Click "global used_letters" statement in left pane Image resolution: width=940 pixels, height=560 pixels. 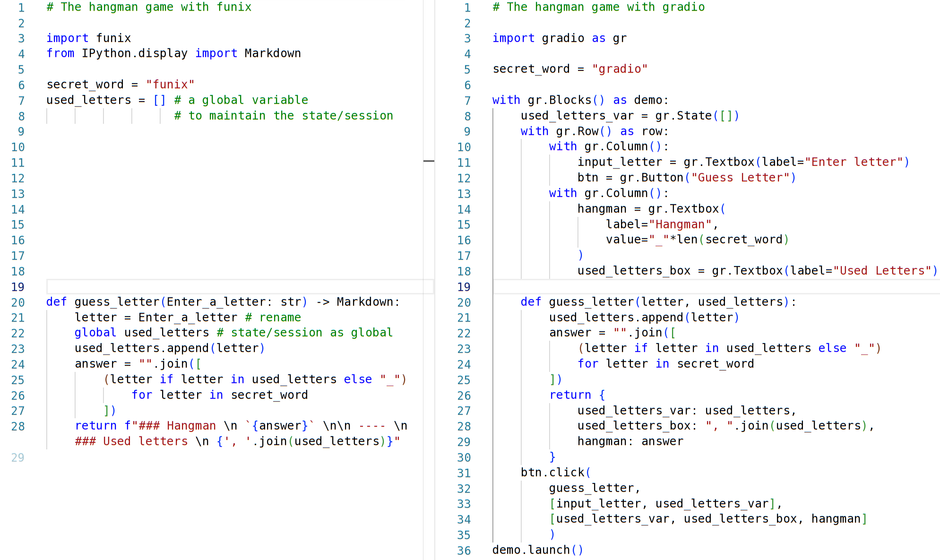pyautogui.click(x=142, y=333)
